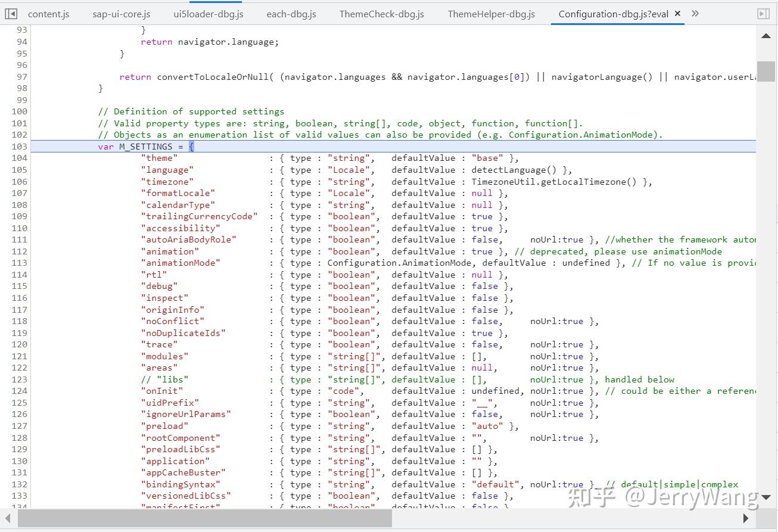Click the vertical scrollbar down arrow
Screen dimensions: 778x532
pos(766,497)
